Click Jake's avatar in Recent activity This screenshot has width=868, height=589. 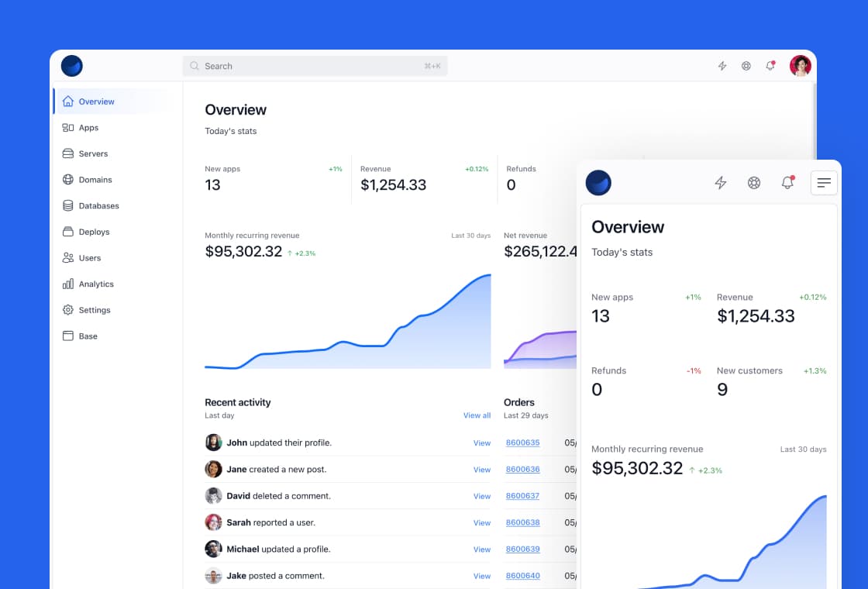pyautogui.click(x=213, y=576)
